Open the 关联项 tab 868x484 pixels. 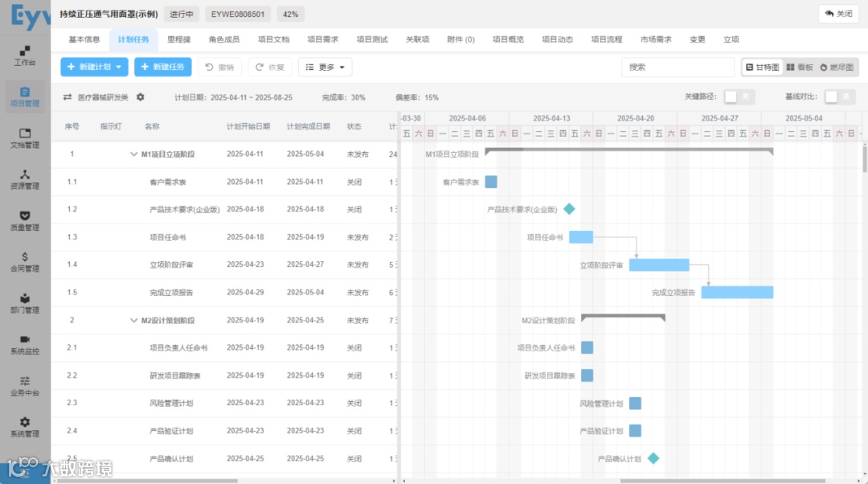click(x=417, y=39)
